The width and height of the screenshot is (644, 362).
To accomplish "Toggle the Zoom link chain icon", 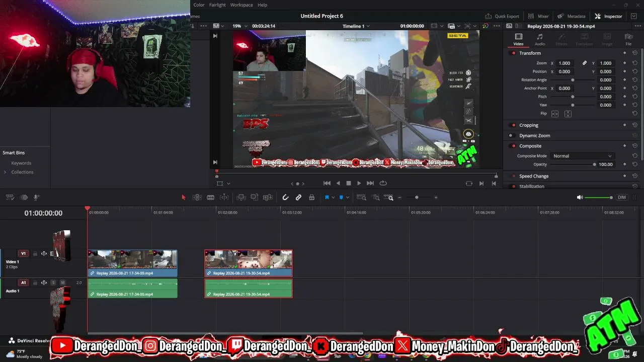I will coord(584,63).
